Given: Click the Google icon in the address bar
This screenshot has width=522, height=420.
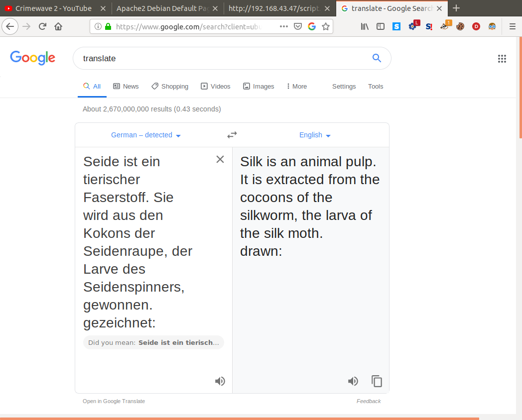Looking at the screenshot, I should click(312, 26).
